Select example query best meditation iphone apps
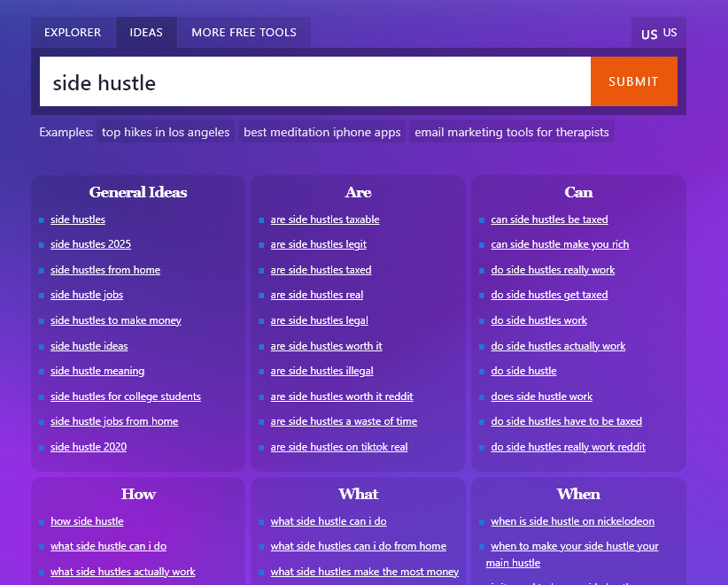 coord(321,131)
